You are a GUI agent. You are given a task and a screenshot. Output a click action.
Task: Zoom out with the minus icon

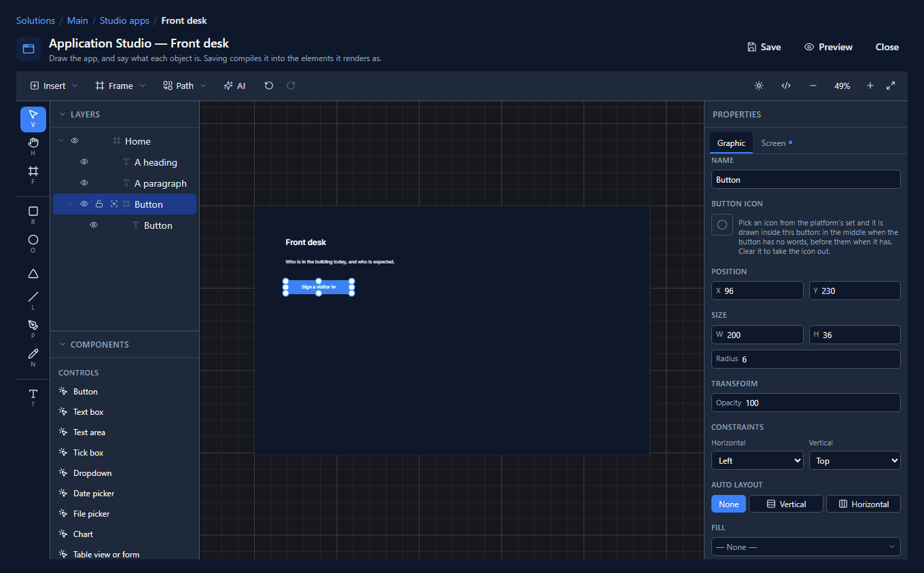813,86
